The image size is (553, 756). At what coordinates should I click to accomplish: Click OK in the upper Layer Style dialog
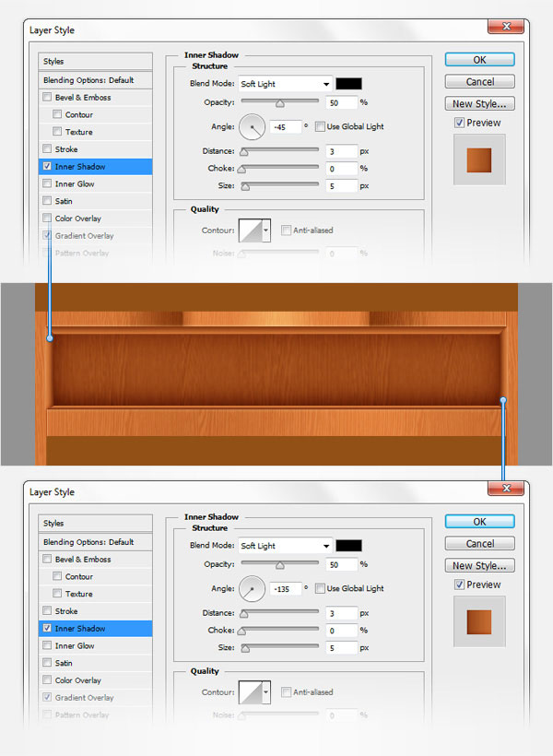click(x=479, y=60)
